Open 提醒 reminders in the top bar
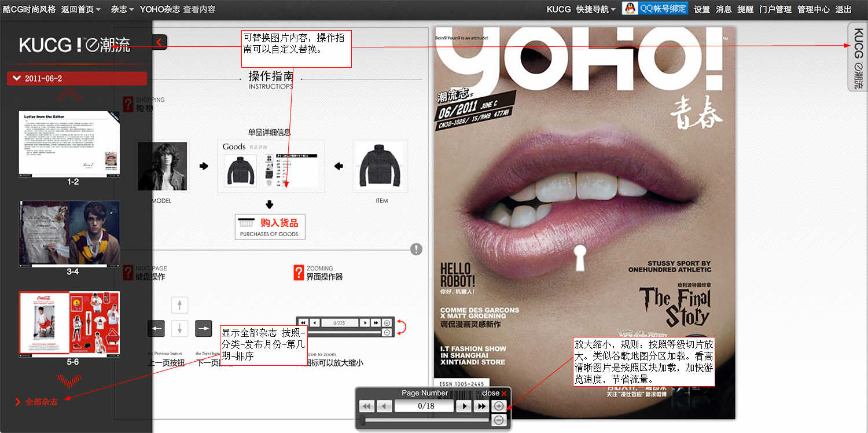The width and height of the screenshot is (868, 433). (x=745, y=9)
